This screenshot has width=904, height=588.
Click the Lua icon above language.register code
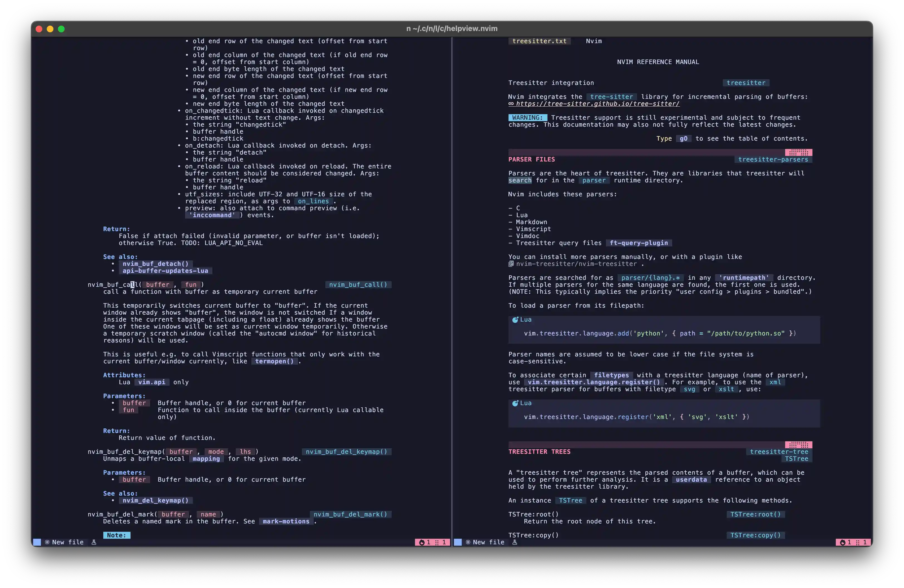(x=515, y=403)
